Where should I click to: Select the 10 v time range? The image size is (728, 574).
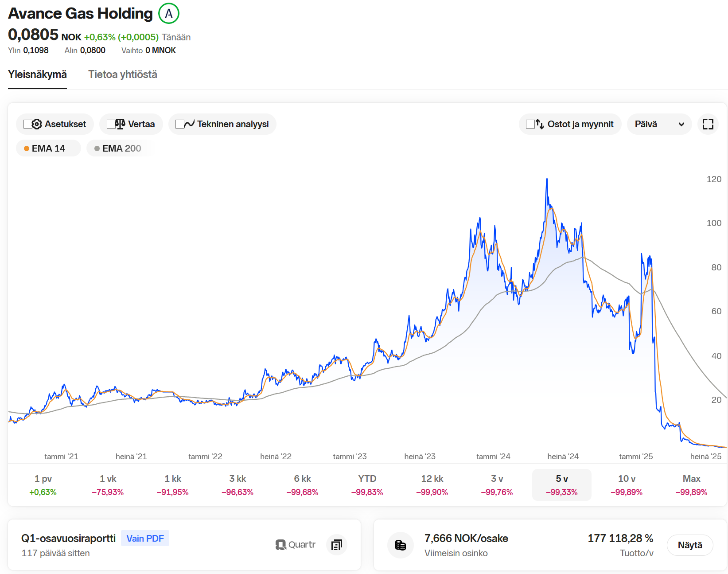coord(627,485)
